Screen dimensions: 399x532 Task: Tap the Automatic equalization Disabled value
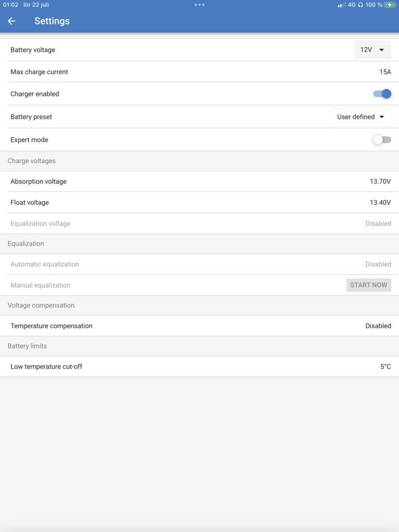pyautogui.click(x=378, y=264)
